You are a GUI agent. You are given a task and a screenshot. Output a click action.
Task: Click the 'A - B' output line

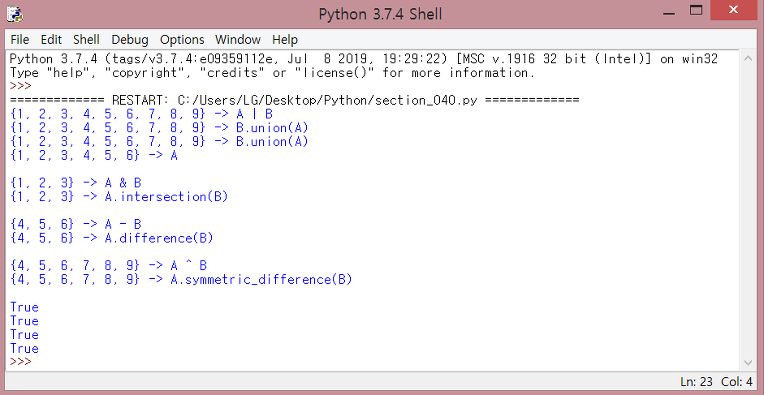76,225
